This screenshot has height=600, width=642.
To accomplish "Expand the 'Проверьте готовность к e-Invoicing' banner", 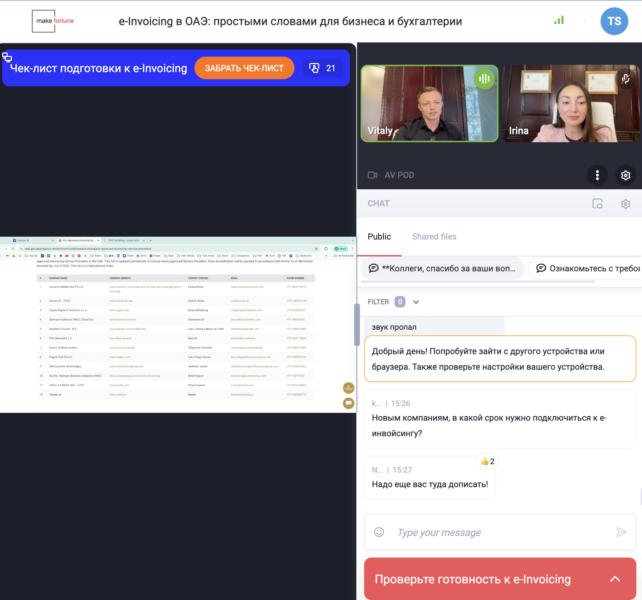I will pos(614,579).
